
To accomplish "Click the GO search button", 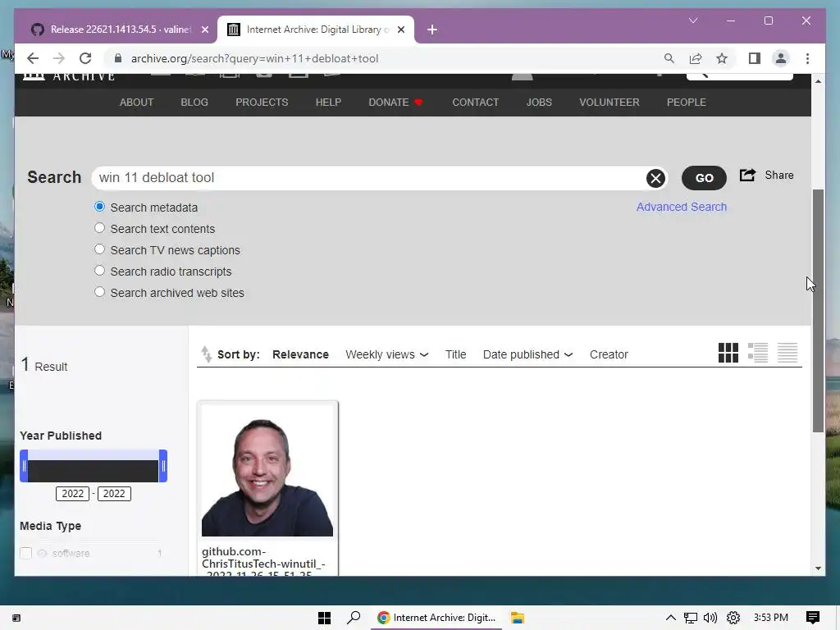I will tap(704, 178).
